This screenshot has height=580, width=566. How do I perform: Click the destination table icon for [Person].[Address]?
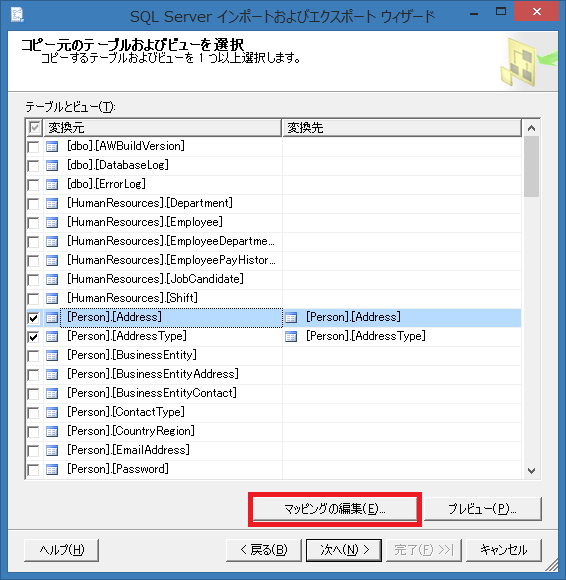(x=291, y=318)
